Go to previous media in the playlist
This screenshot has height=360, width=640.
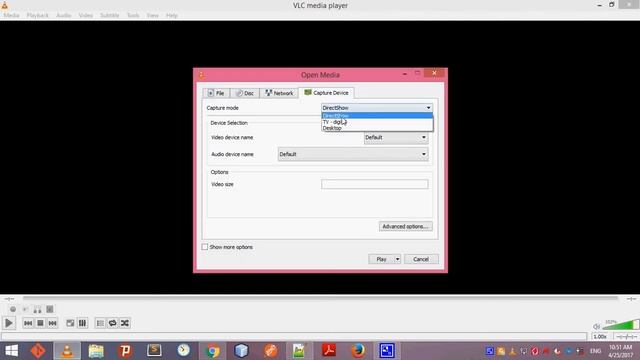28,323
